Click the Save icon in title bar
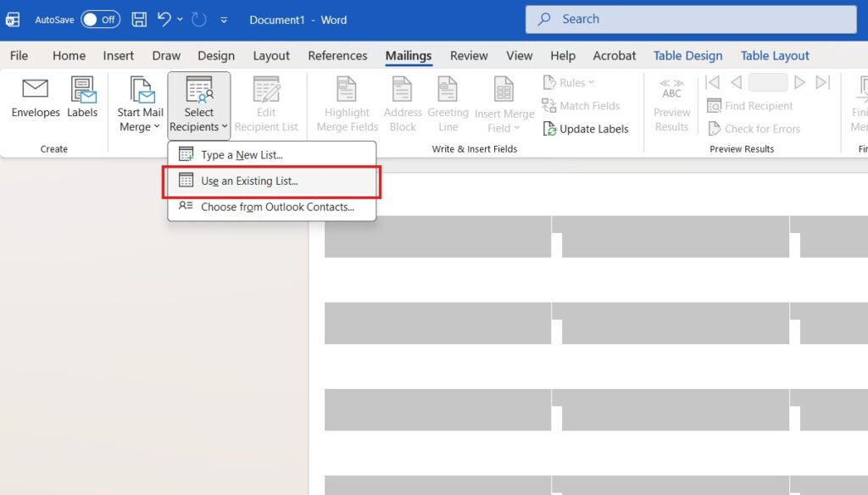The height and width of the screenshot is (495, 868). point(139,19)
